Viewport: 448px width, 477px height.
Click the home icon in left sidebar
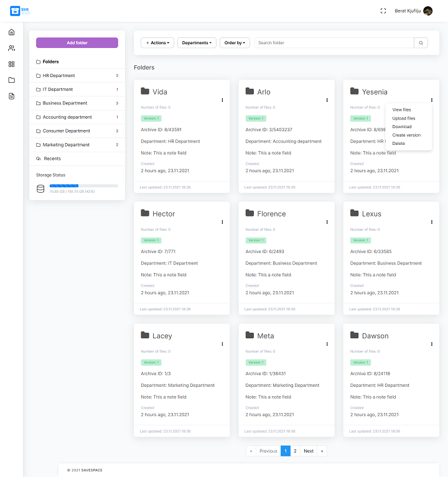click(11, 32)
